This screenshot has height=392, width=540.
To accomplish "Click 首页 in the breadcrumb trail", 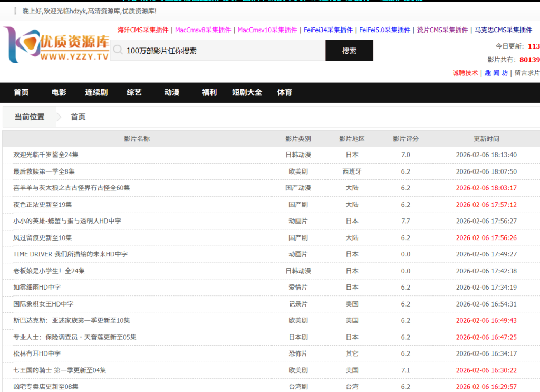I will pyautogui.click(x=78, y=117).
